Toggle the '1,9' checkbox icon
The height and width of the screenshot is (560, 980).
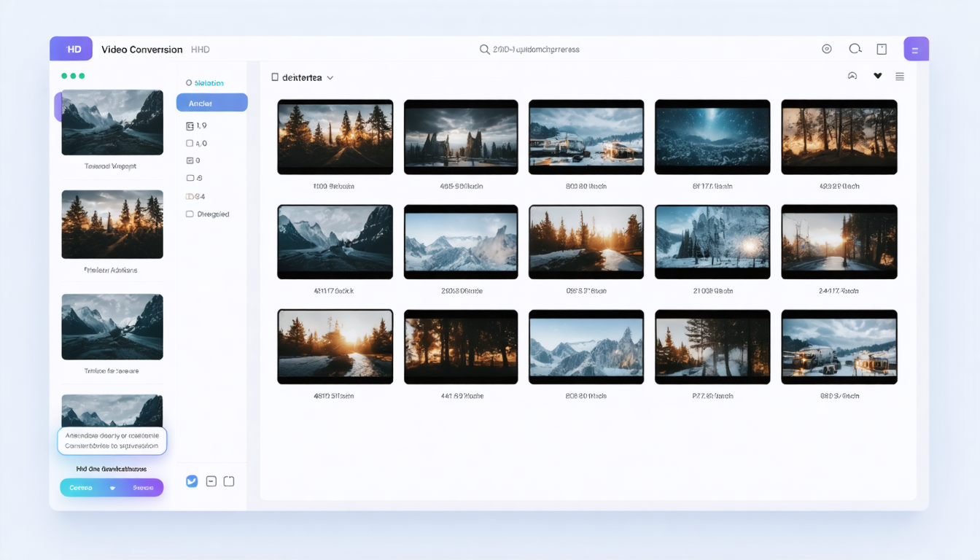pos(190,125)
